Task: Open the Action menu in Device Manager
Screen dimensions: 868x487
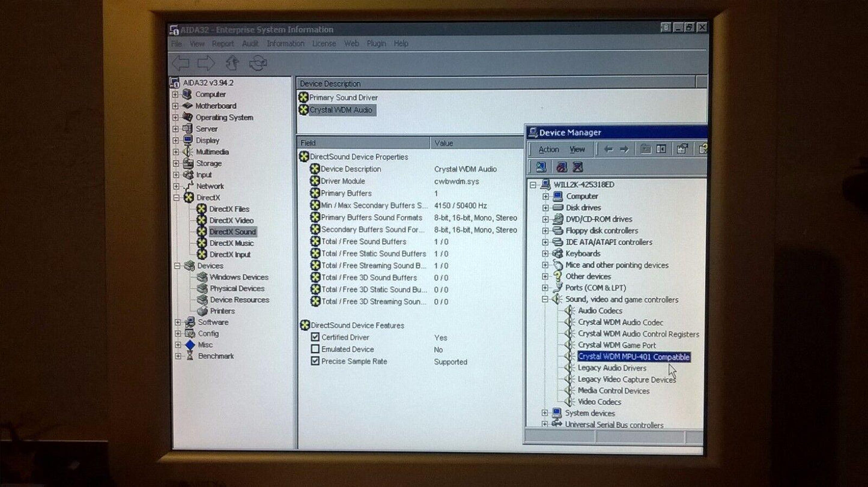Action: pos(548,150)
